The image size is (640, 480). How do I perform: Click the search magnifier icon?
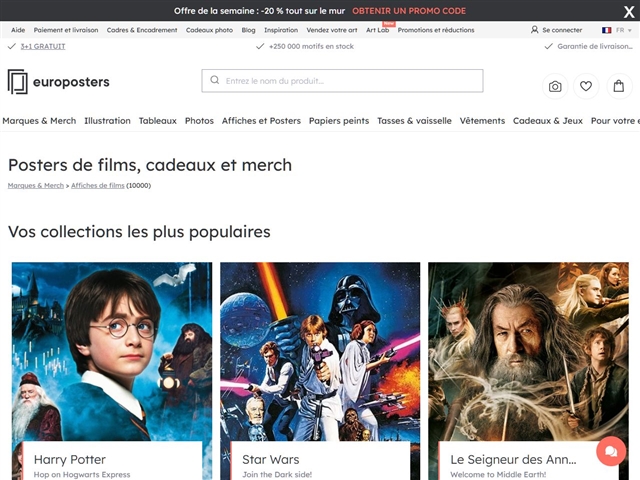(215, 80)
